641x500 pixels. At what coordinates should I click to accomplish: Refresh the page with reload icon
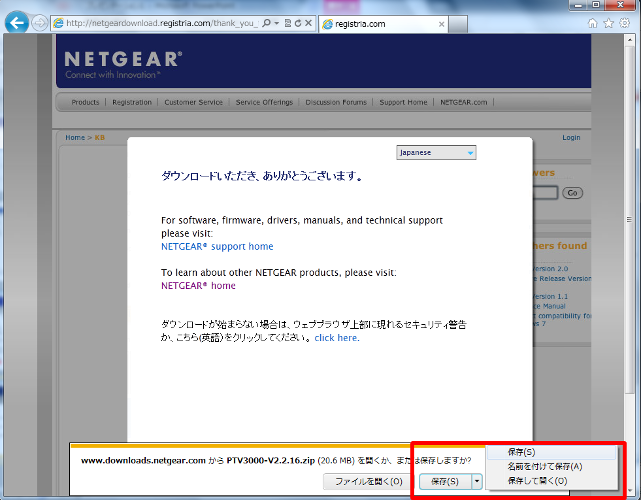click(298, 23)
